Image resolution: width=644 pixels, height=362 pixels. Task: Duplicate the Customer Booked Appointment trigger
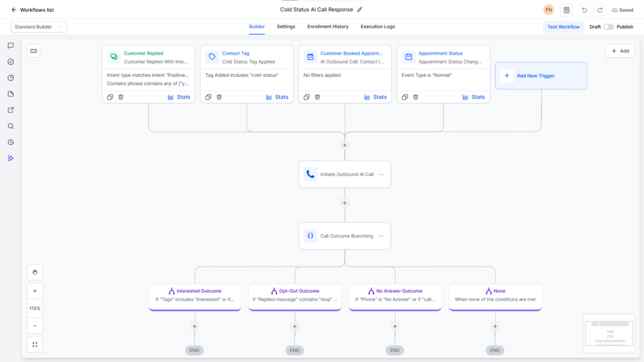pos(306,97)
